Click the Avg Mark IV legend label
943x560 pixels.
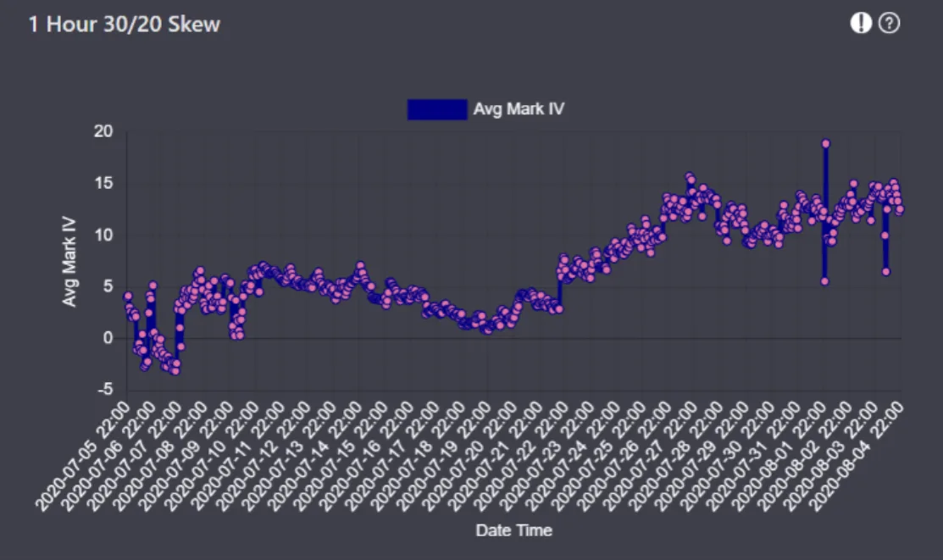tap(519, 109)
